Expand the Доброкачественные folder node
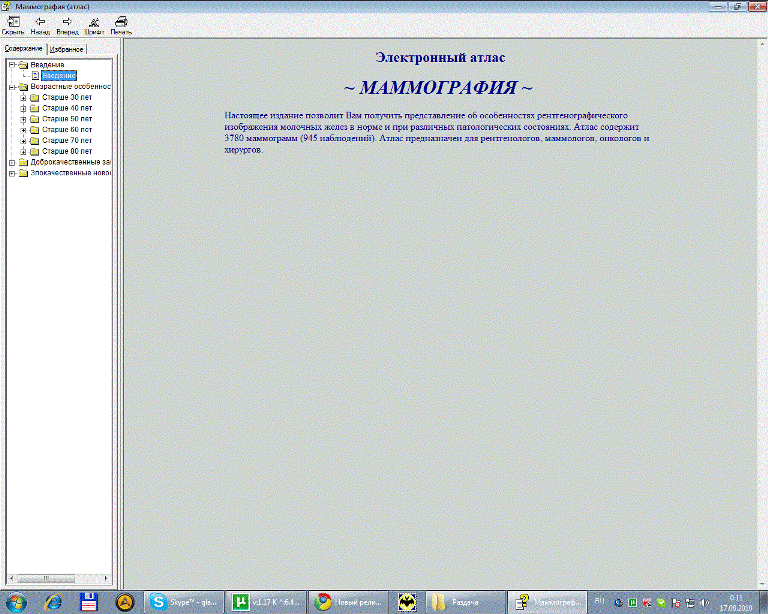Viewport: 768px width, 614px height. (x=12, y=163)
